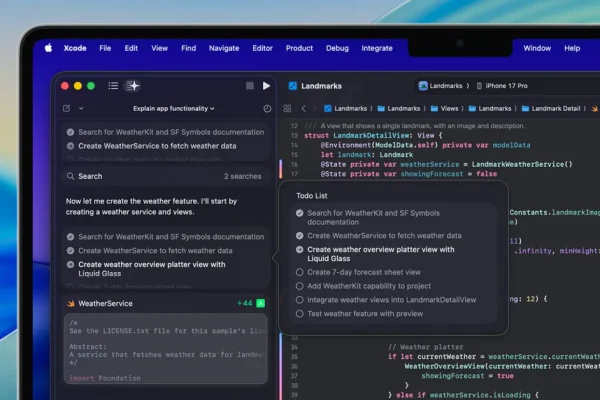Click popup todo Create weather overview platter

(381, 254)
